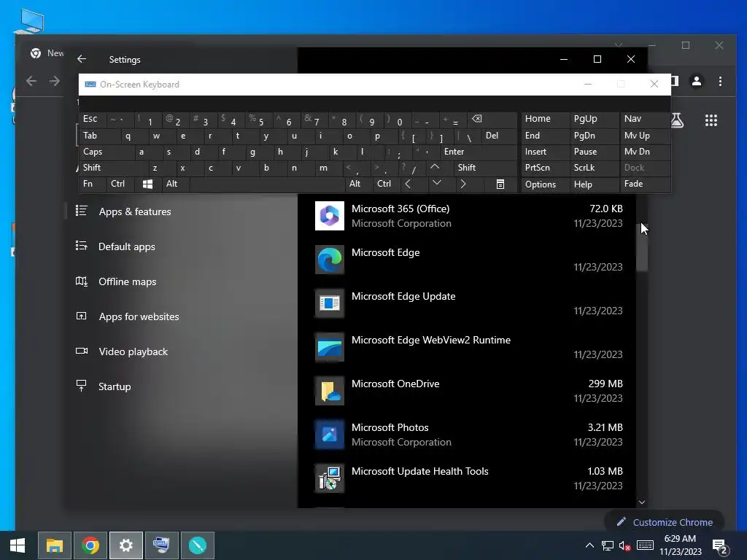This screenshot has width=747, height=560.
Task: Click the space bar on On-Screen Keyboard
Action: [267, 184]
